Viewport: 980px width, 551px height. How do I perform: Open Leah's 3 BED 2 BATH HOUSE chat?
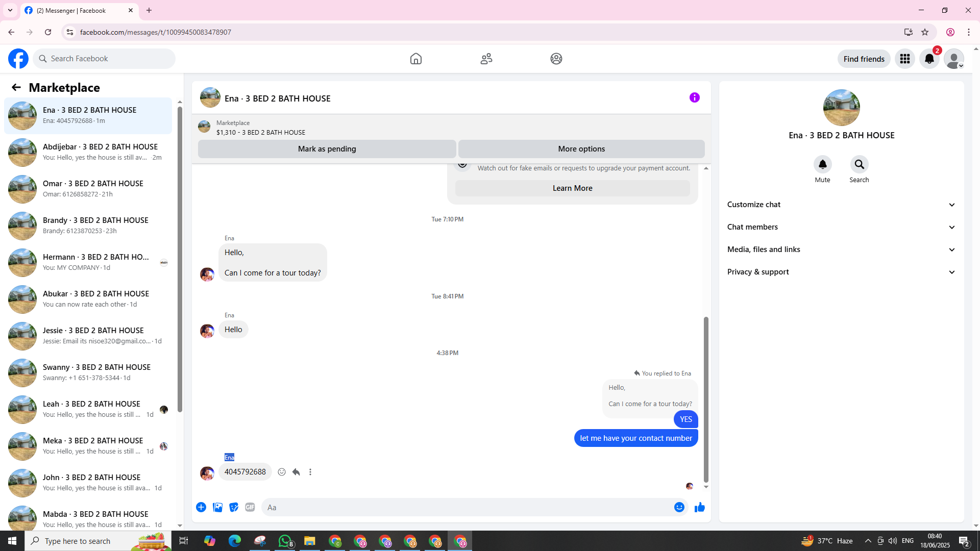(88, 410)
